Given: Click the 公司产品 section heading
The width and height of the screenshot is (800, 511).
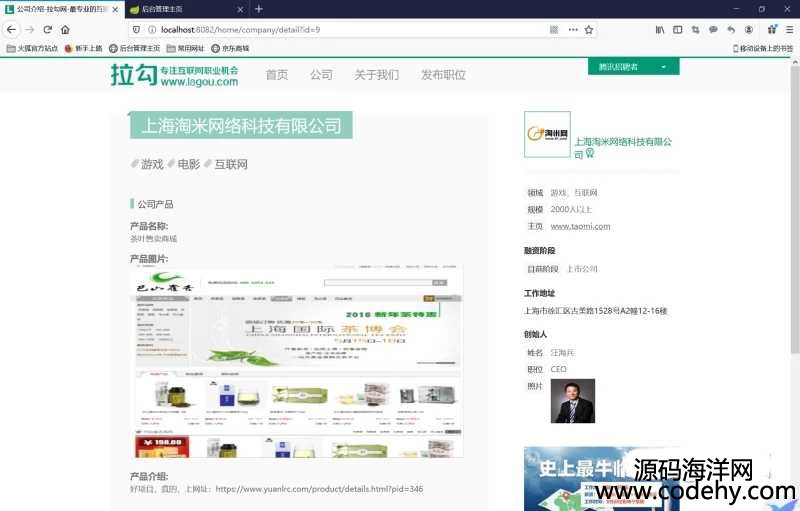Looking at the screenshot, I should [x=155, y=204].
